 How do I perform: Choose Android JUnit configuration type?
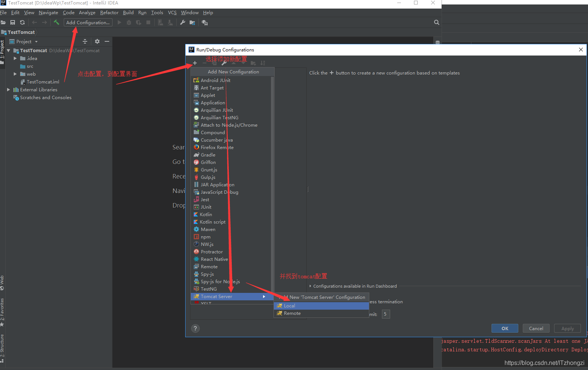pos(231,80)
